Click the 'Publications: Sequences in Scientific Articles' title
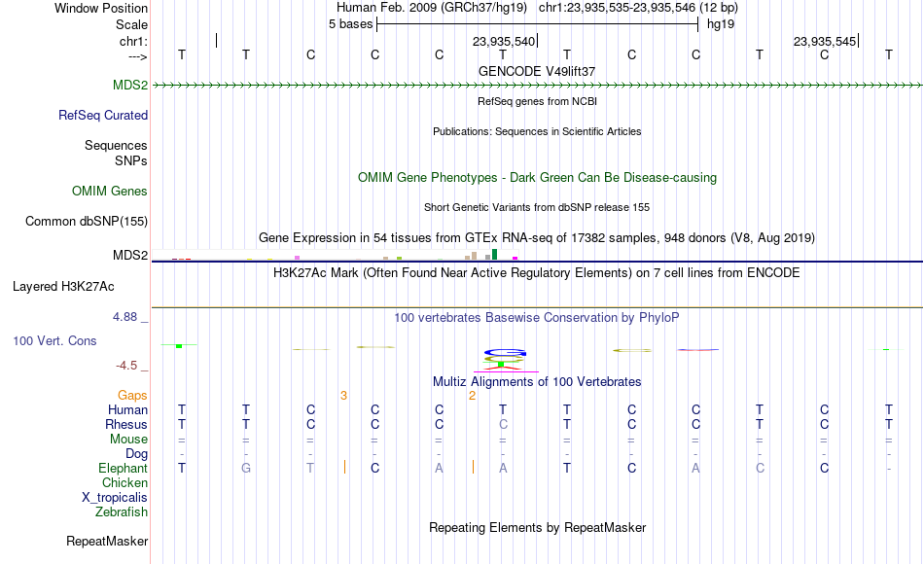This screenshot has width=924, height=564. coord(537,131)
